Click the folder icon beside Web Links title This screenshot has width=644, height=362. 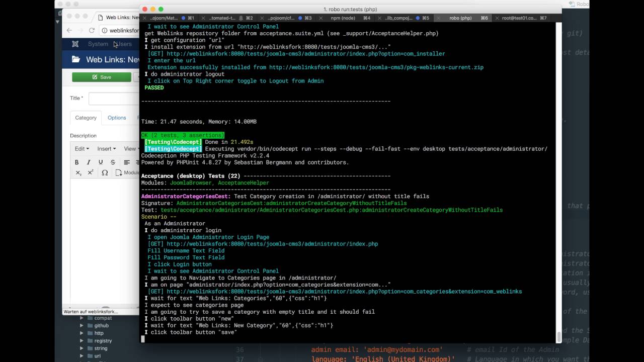tap(75, 59)
